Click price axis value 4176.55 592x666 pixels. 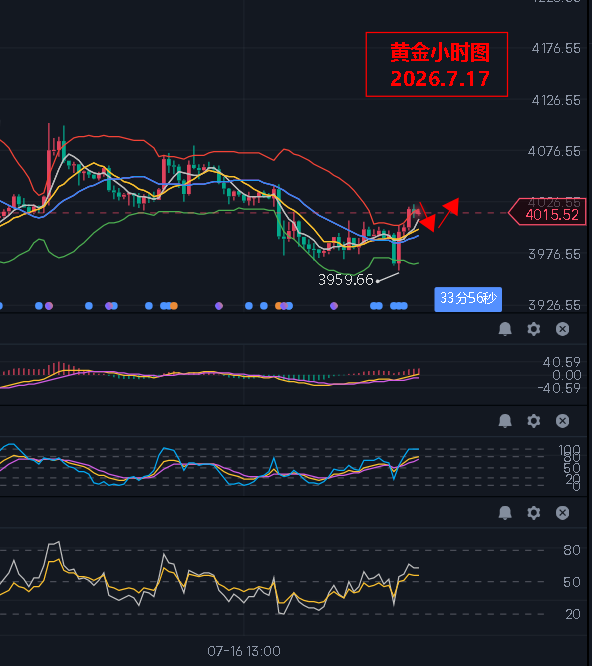556,48
